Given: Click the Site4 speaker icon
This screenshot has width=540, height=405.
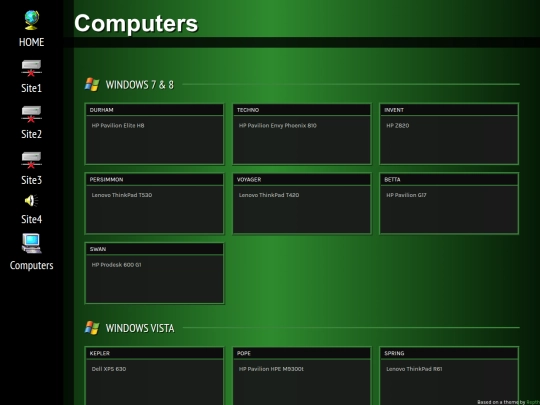Looking at the screenshot, I should click(31, 200).
